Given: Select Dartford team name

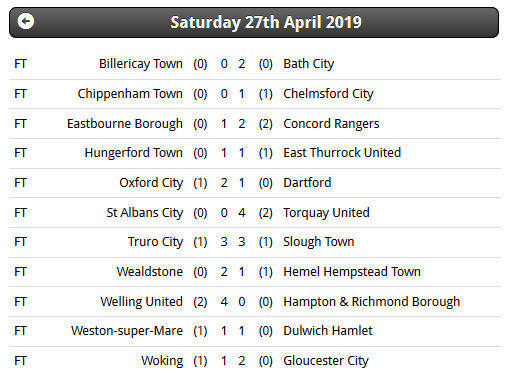Looking at the screenshot, I should (x=307, y=183).
